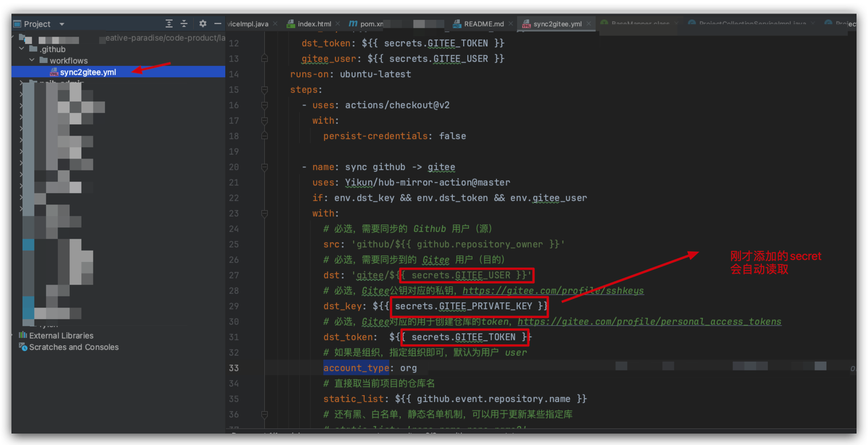This screenshot has width=868, height=445.
Task: Open Project panel settings gear icon
Action: (202, 23)
